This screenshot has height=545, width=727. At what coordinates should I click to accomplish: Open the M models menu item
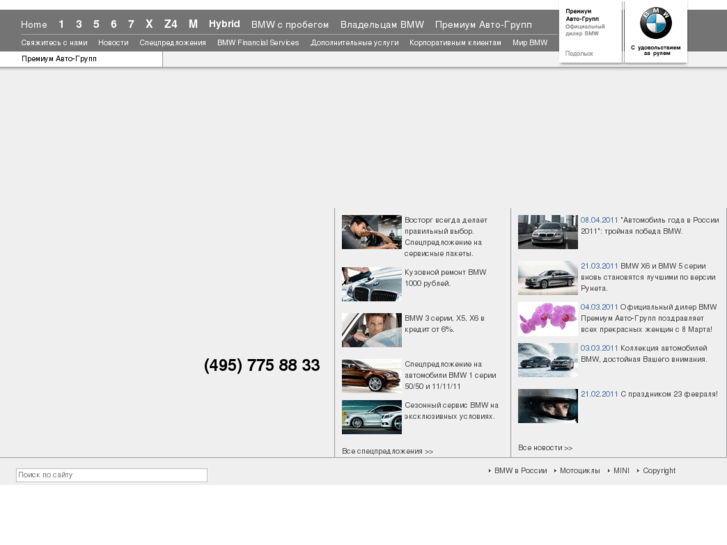coord(193,24)
